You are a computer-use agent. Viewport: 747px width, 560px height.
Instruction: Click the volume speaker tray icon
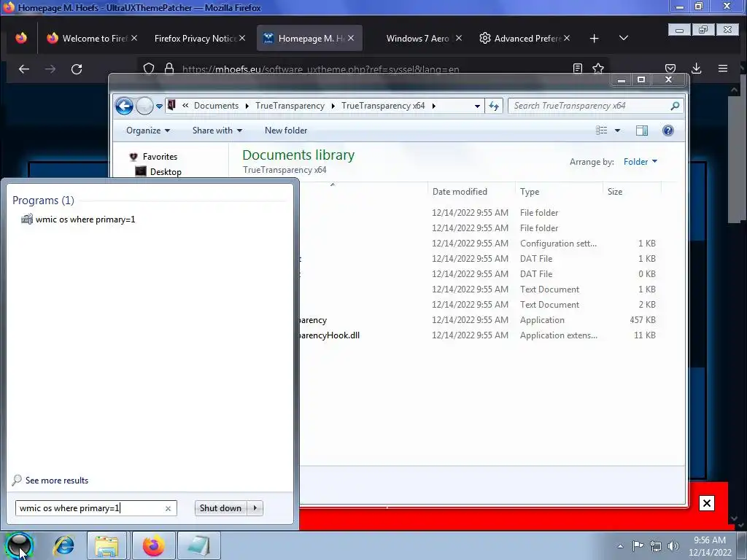pos(673,545)
